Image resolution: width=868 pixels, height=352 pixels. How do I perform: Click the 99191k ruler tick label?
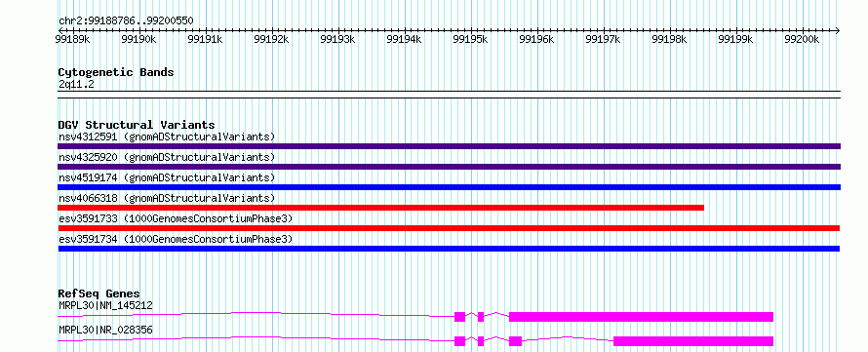click(x=205, y=39)
